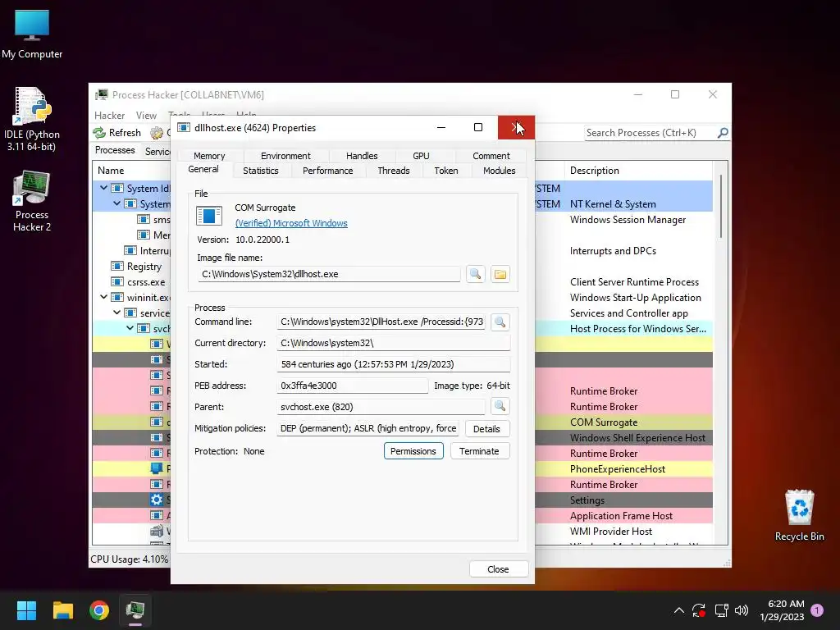Click the Started time field
Screen dimensions: 840x630
coord(393,364)
